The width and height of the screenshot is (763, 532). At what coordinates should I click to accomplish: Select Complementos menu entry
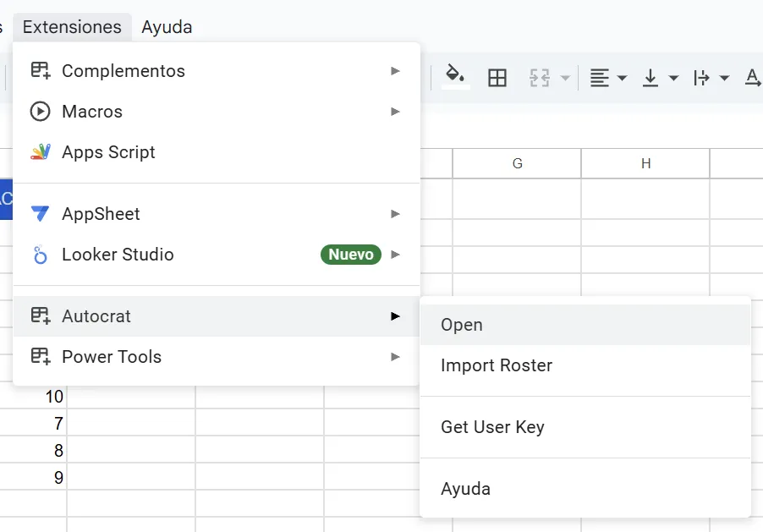[217, 71]
